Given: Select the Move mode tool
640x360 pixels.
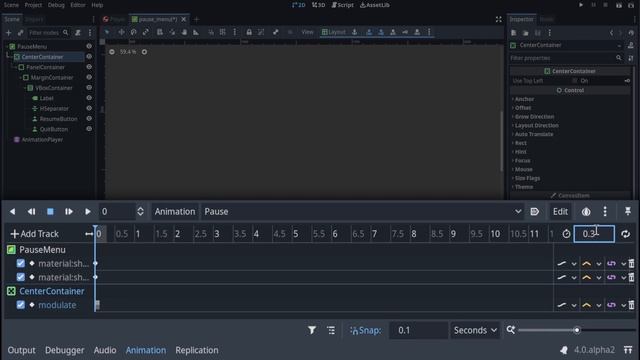Looking at the screenshot, I should [x=121, y=32].
